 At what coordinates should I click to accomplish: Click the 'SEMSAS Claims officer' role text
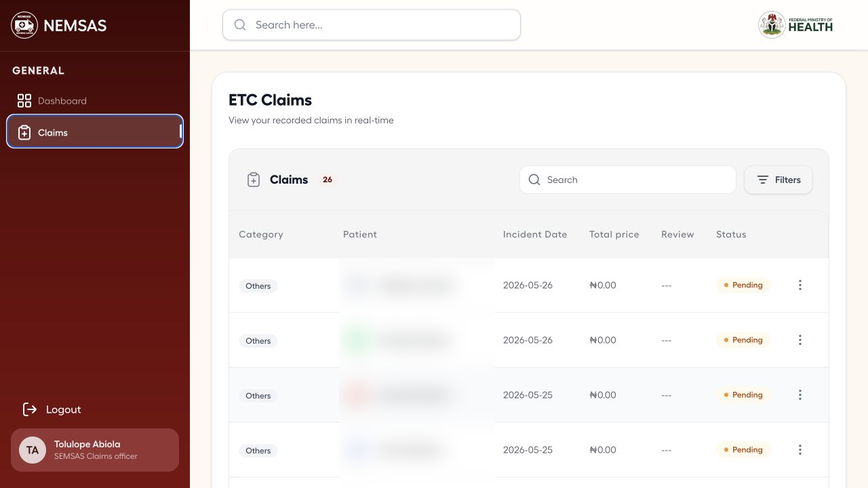tap(96, 456)
